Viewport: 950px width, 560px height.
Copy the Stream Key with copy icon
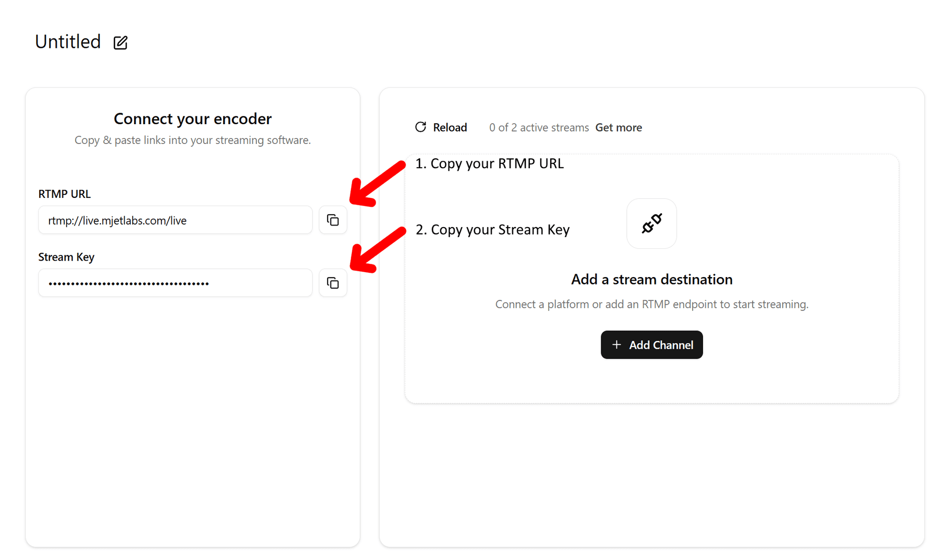[333, 283]
